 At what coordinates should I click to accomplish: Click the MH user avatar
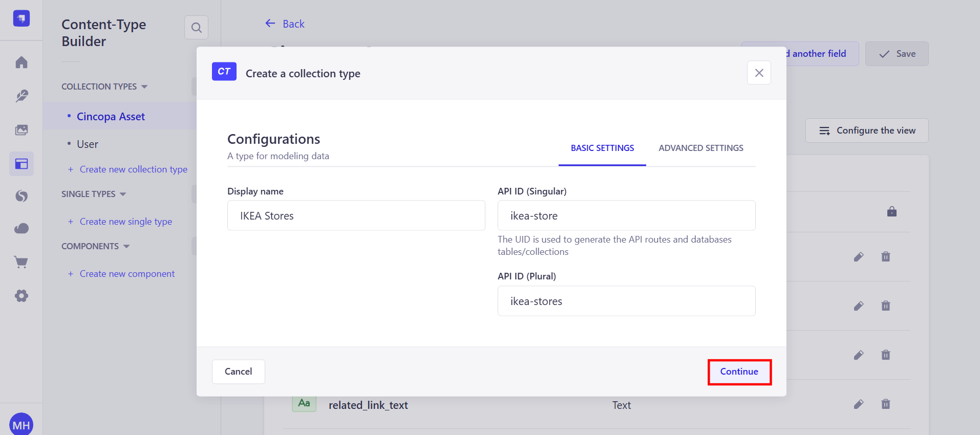pyautogui.click(x=22, y=425)
